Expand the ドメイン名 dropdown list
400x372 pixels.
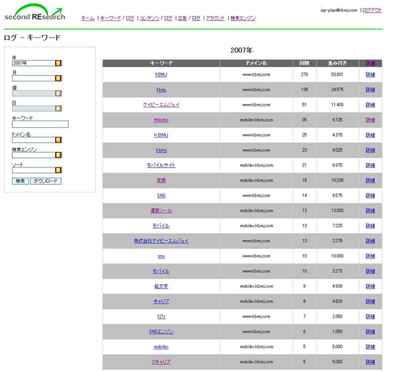[34, 140]
